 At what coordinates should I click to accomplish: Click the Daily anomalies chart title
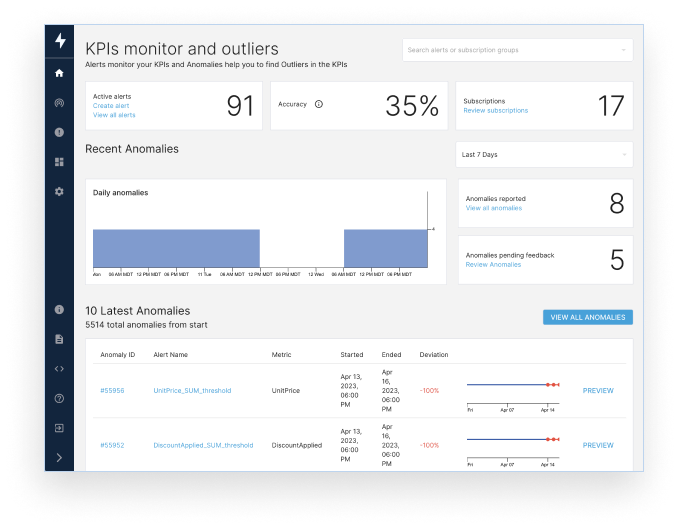pyautogui.click(x=121, y=192)
